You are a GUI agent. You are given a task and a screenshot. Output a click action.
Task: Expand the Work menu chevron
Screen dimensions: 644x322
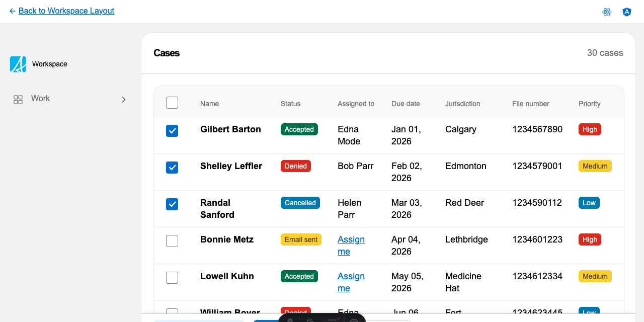coord(124,100)
